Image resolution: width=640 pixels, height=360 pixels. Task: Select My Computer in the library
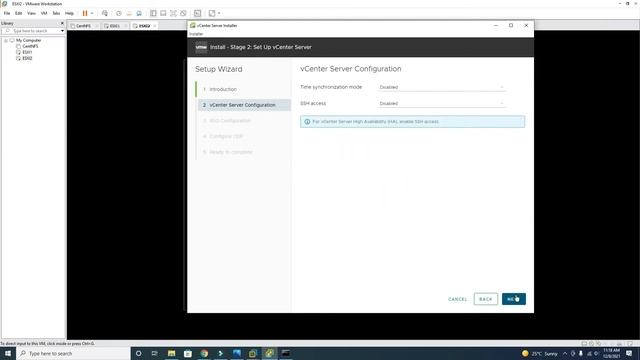28,40
